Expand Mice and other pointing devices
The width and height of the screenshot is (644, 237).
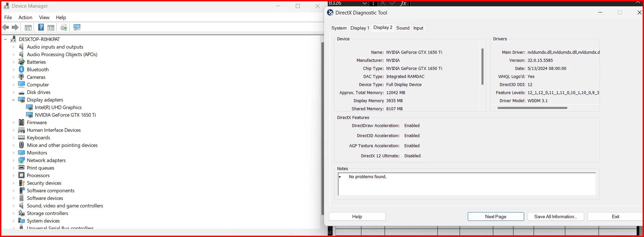pyautogui.click(x=13, y=145)
